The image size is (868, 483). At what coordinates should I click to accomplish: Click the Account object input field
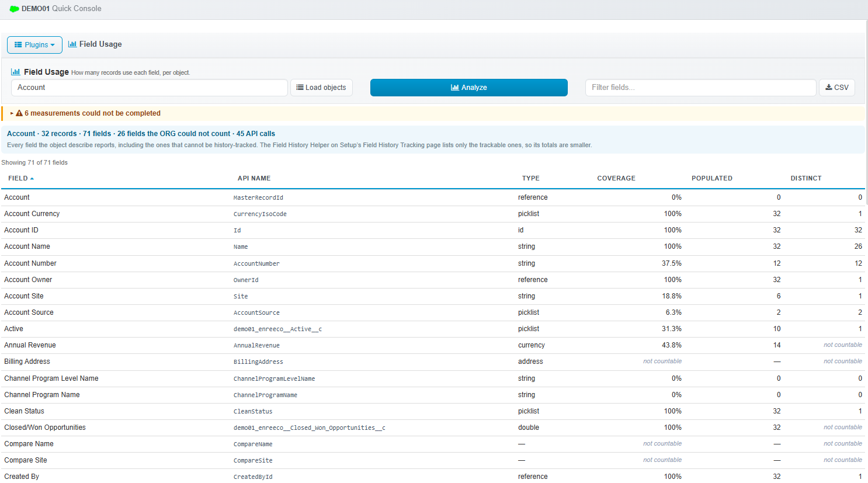tap(150, 88)
